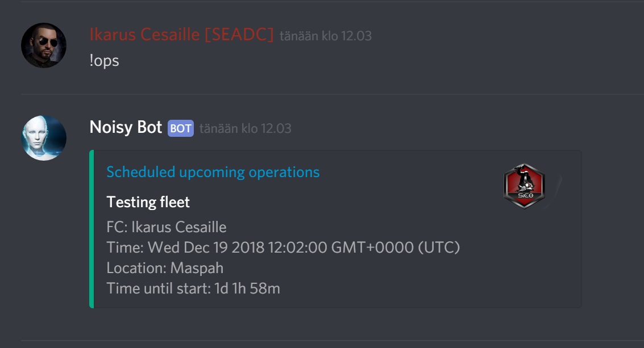
Task: Click the Location: Maspah line
Action: coord(165,268)
